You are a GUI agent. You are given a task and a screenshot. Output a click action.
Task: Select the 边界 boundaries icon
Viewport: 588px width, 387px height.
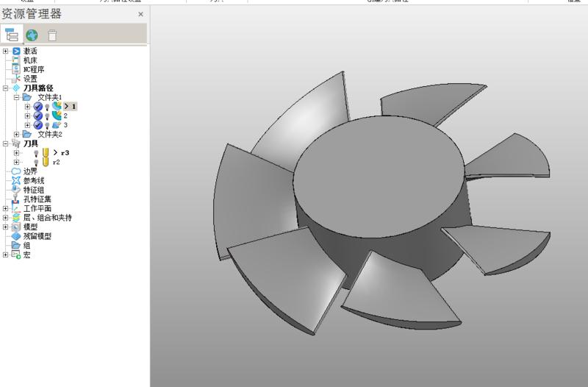(15, 171)
